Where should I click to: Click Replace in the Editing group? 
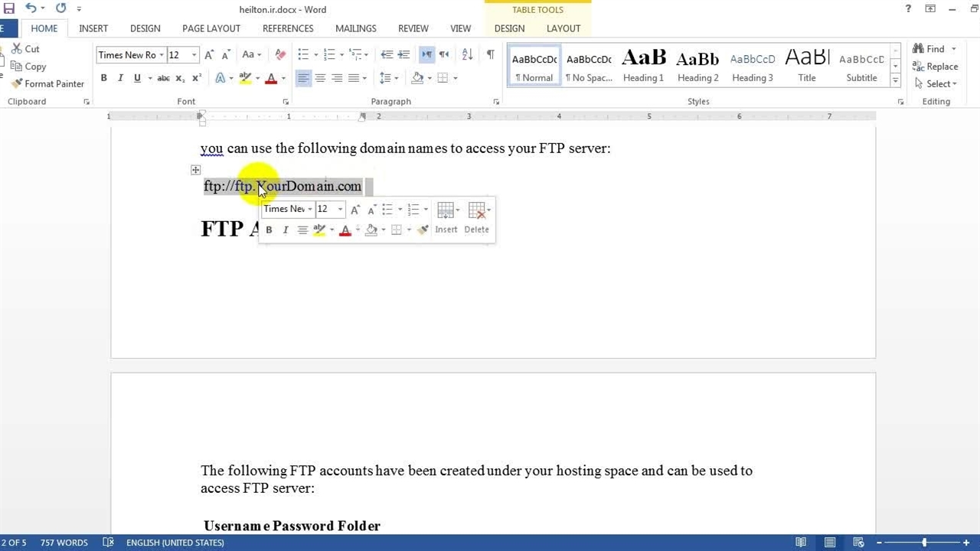click(x=936, y=67)
